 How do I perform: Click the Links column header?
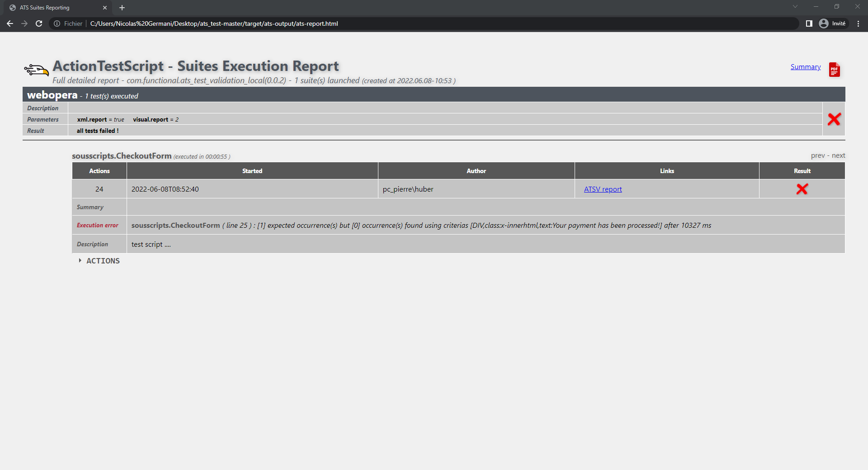click(667, 171)
